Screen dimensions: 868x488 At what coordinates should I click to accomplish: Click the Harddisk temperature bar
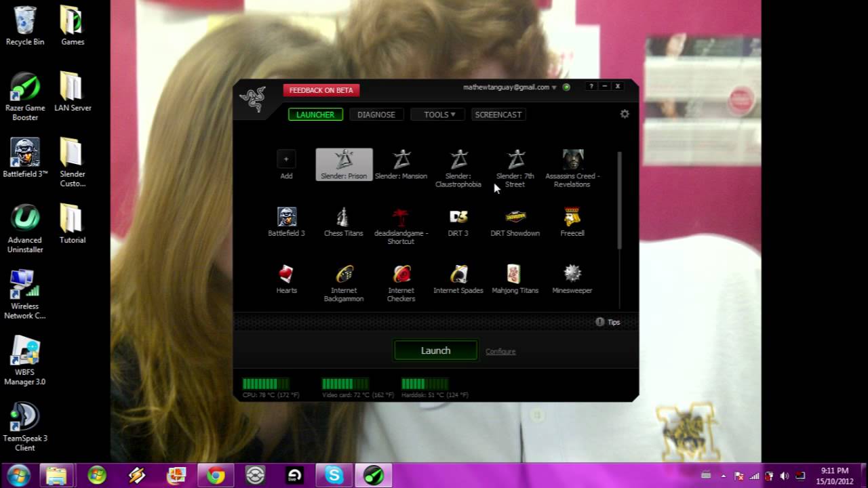click(x=425, y=384)
